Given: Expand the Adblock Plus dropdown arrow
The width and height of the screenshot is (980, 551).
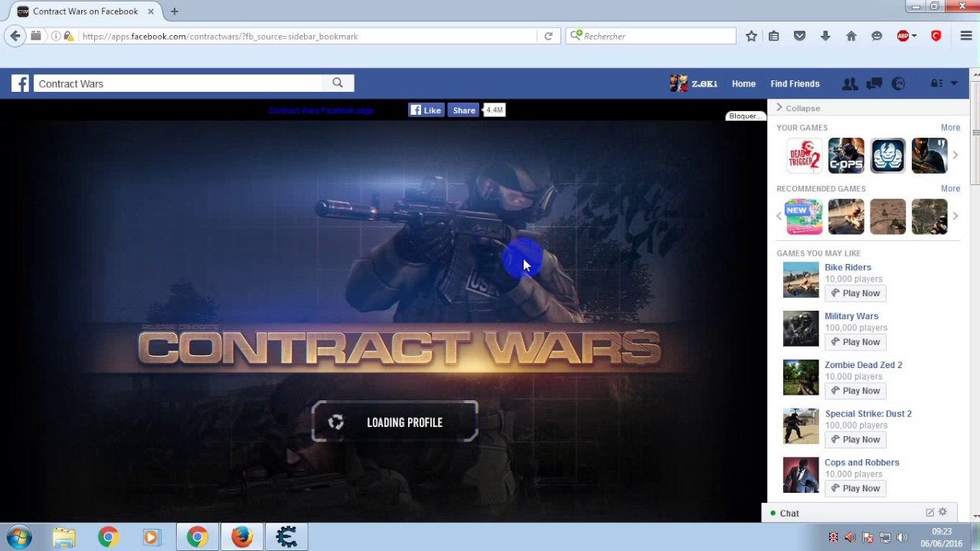Looking at the screenshot, I should tap(914, 36).
